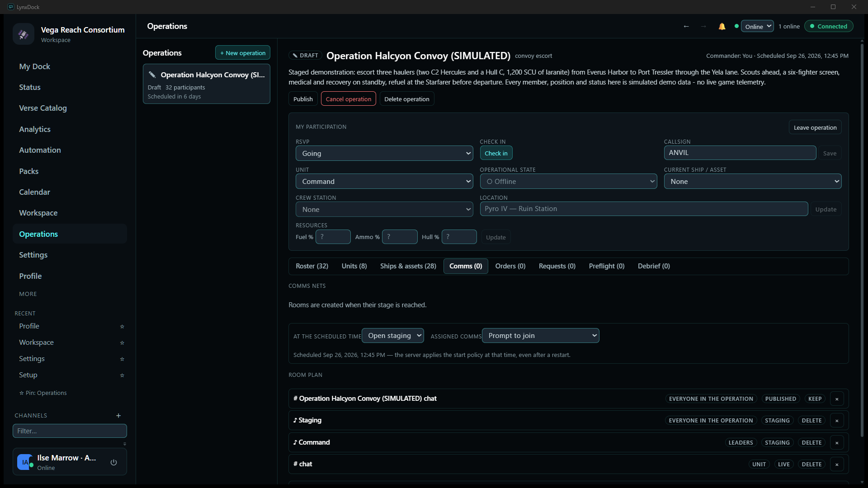The width and height of the screenshot is (868, 488).
Task: Star the Settings recent entry
Action: [122, 359]
